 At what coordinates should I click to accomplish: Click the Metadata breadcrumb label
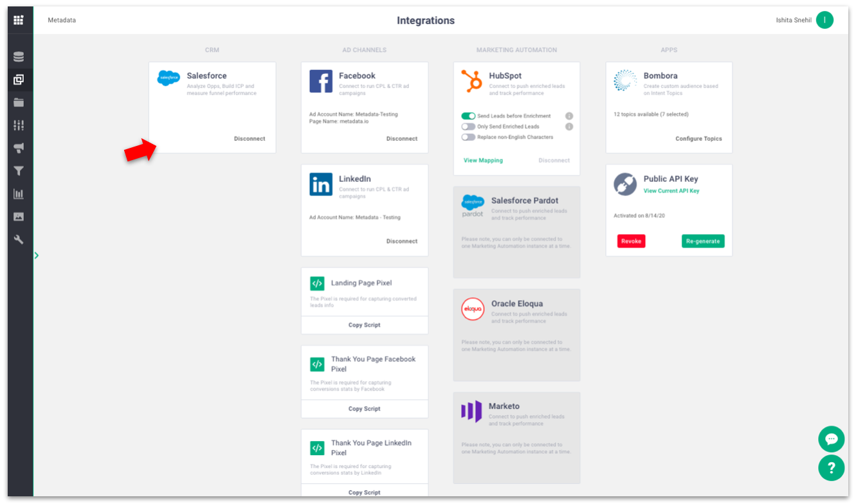tap(62, 21)
